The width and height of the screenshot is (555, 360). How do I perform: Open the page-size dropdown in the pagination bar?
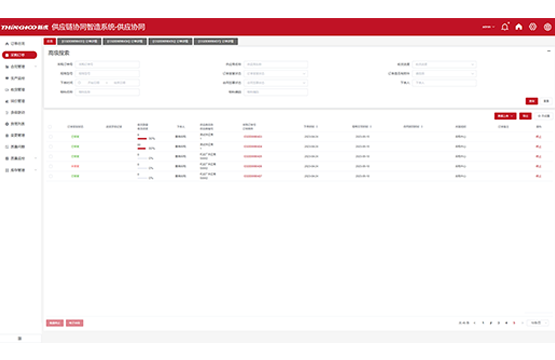click(538, 323)
